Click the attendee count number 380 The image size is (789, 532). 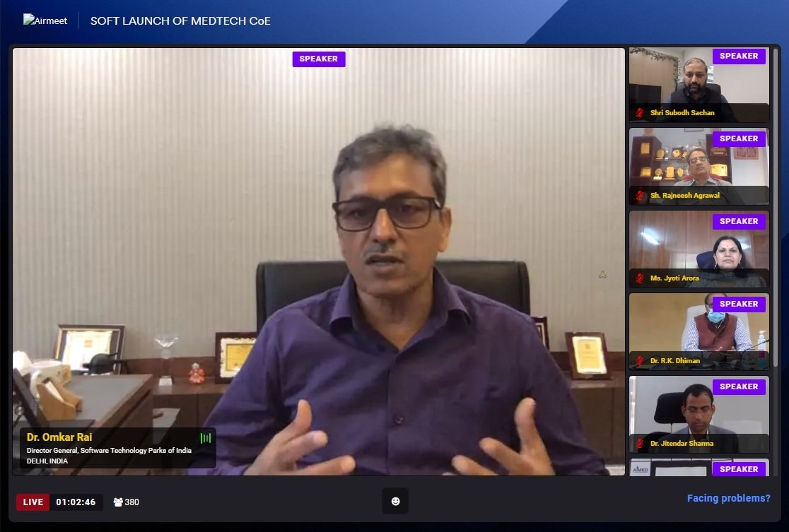pyautogui.click(x=131, y=502)
